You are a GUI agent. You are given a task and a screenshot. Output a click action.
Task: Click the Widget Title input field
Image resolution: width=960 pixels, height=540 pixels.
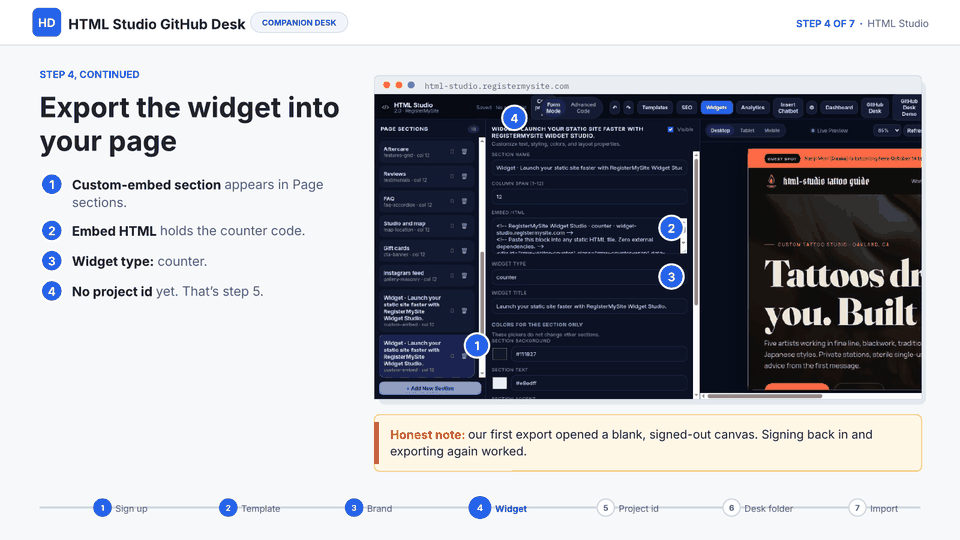coord(589,306)
